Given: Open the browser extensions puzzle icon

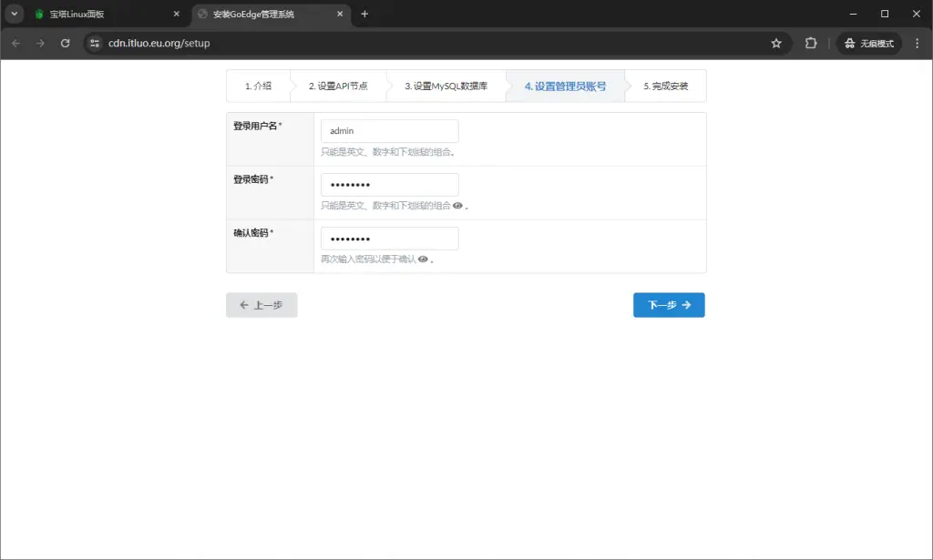Looking at the screenshot, I should [810, 42].
